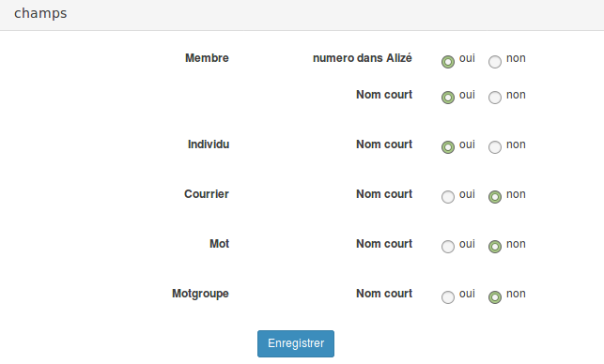Click the Membre section label
Image resolution: width=604 pixels, height=364 pixels.
(x=207, y=58)
